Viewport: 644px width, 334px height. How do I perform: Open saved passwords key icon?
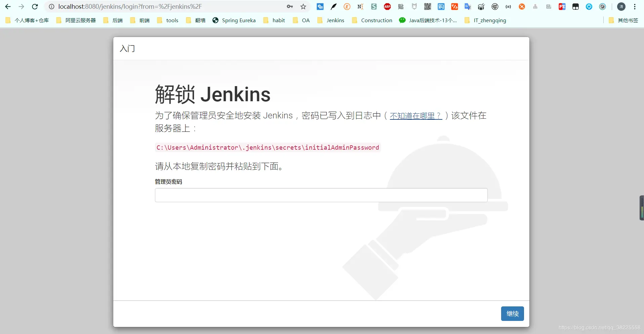[x=290, y=7]
